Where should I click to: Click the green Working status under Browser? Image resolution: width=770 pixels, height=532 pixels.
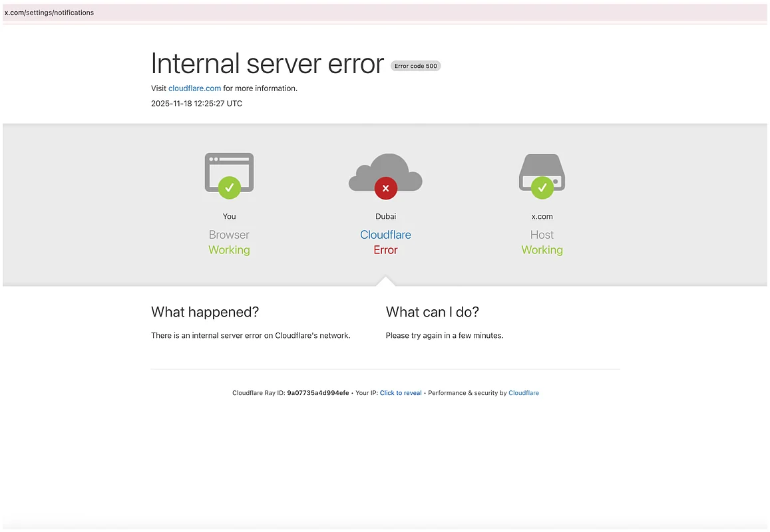tap(229, 250)
